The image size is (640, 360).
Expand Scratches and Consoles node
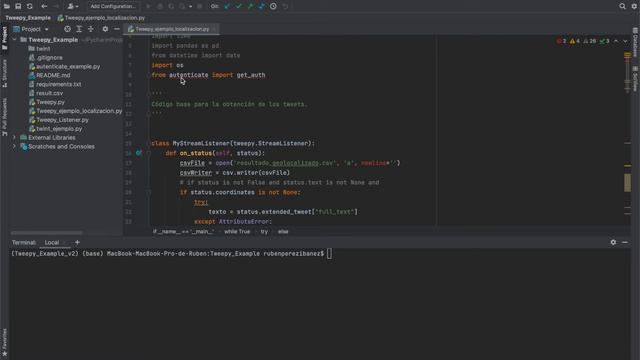point(14,147)
